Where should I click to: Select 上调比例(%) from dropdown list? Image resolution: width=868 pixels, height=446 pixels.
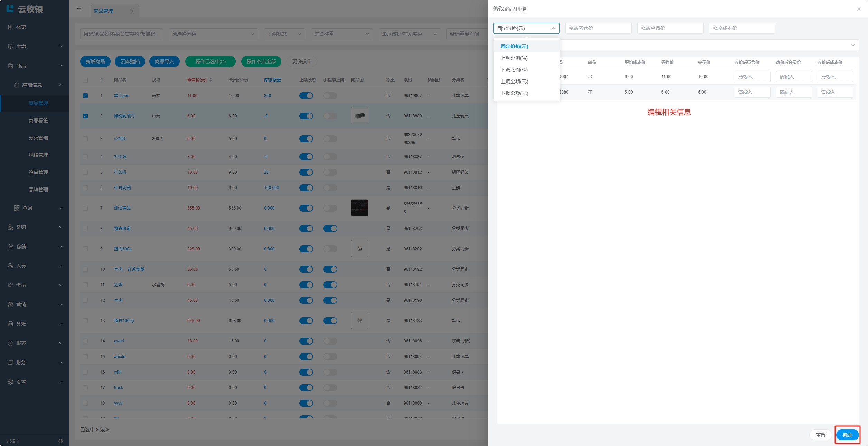tap(514, 58)
